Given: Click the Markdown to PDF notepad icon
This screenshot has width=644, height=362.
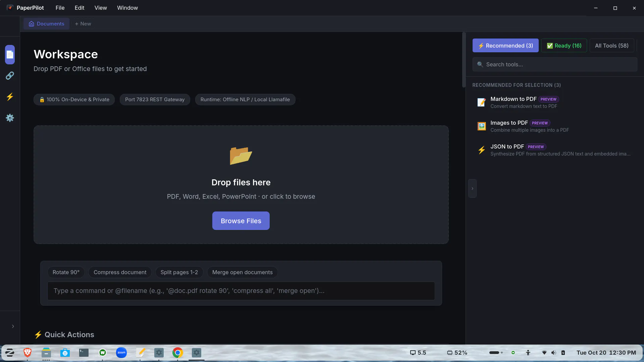Looking at the screenshot, I should tap(482, 102).
